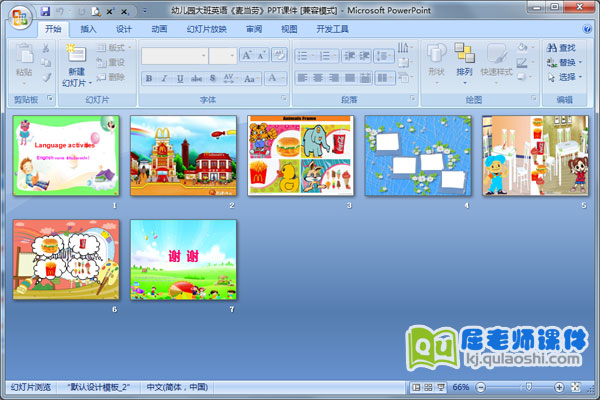Select slide 7 thumbnail with 谢谢

click(x=183, y=258)
